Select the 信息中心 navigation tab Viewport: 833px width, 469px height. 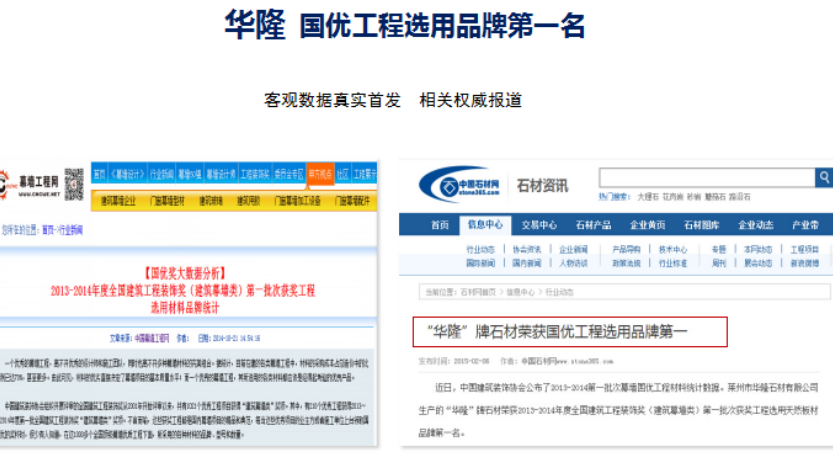485,225
